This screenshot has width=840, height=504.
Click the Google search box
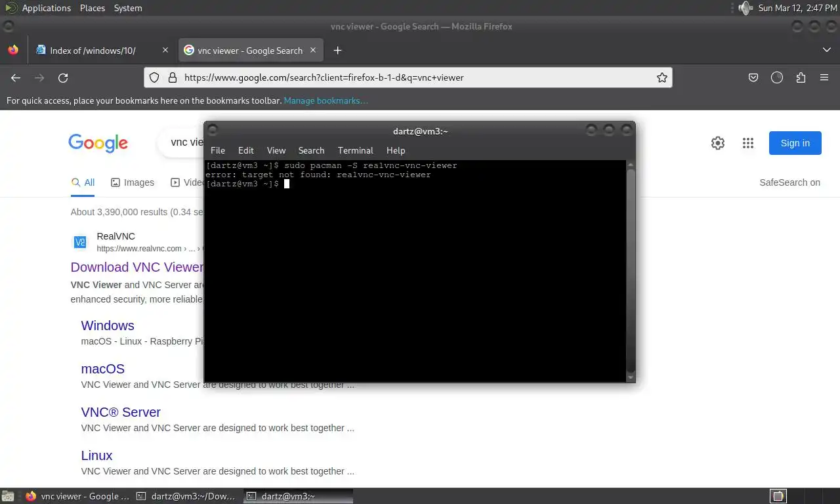[x=180, y=142]
